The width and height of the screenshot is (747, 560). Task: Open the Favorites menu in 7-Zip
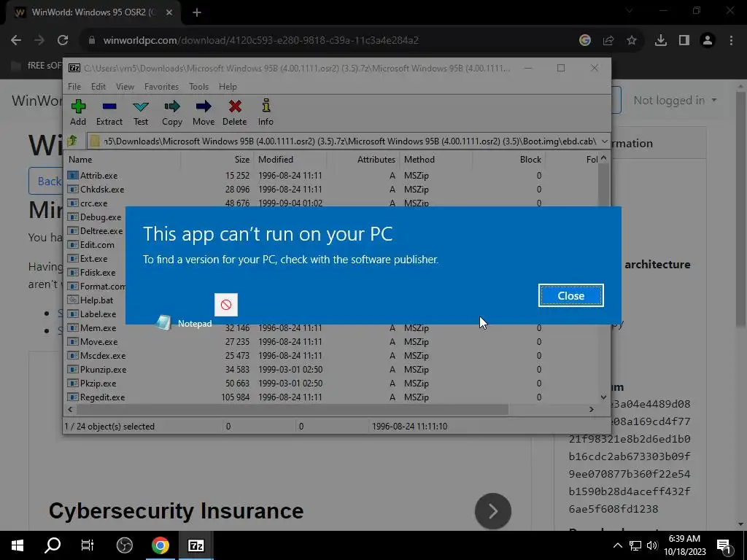[161, 87]
